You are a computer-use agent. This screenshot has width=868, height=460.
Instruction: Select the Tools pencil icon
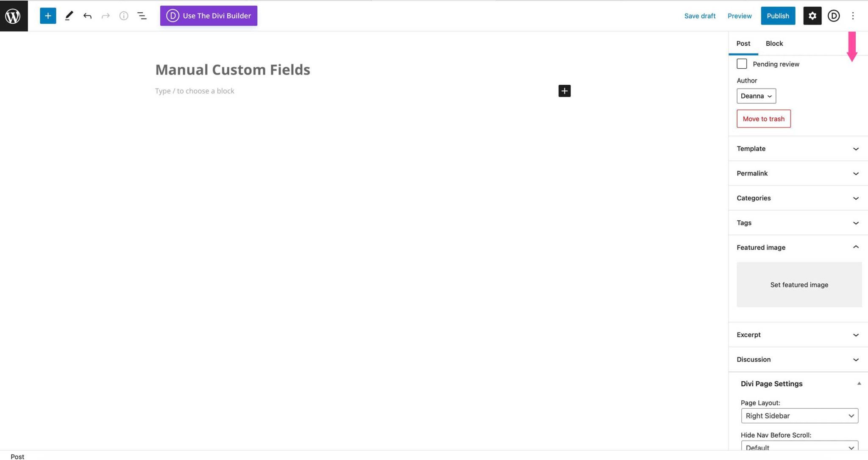tap(69, 16)
